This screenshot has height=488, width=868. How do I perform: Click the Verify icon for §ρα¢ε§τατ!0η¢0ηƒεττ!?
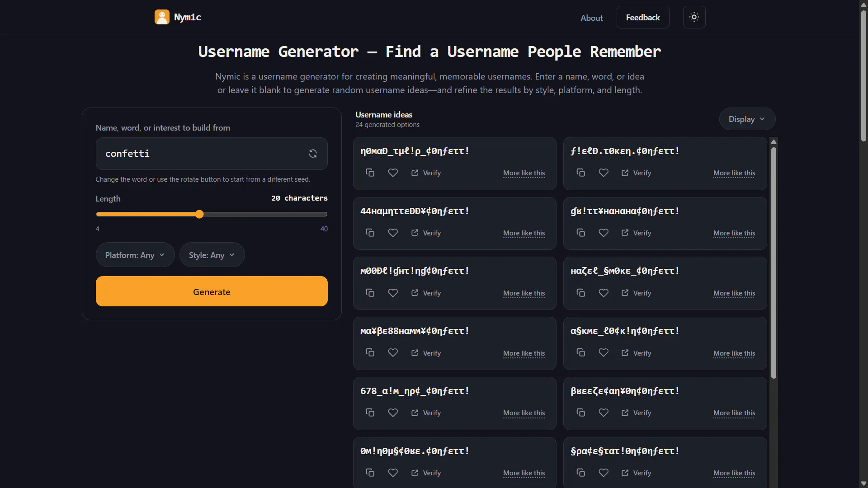point(625,473)
